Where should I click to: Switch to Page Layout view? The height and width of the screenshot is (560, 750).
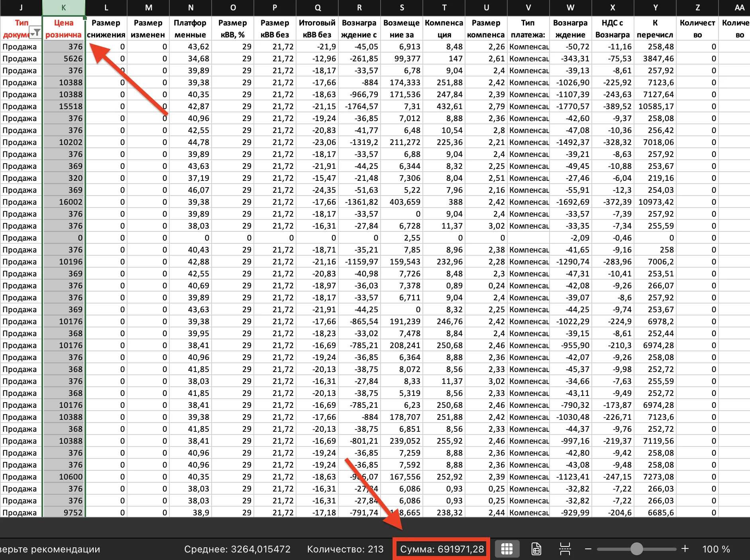point(536,549)
